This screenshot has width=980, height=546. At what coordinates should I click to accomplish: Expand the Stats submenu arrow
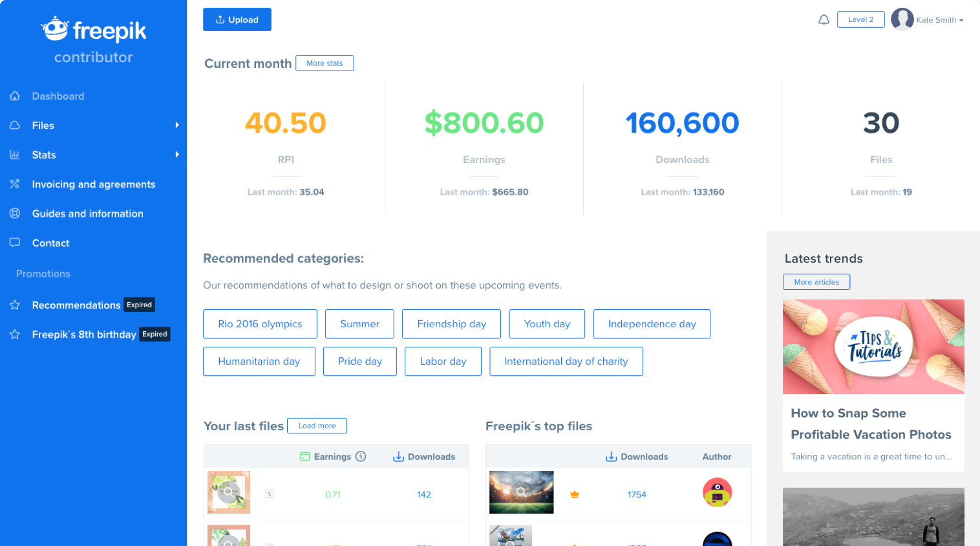point(177,155)
